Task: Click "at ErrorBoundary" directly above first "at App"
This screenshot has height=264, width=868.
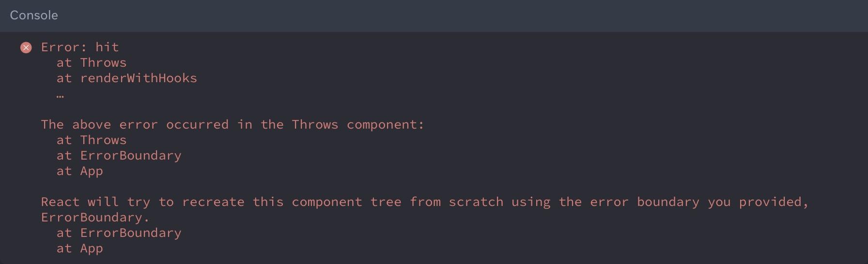Action: (119, 156)
